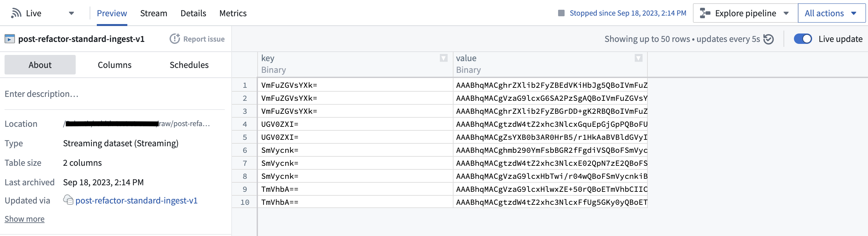Click the Show more link
Viewport: 868px width, 236px height.
(25, 219)
